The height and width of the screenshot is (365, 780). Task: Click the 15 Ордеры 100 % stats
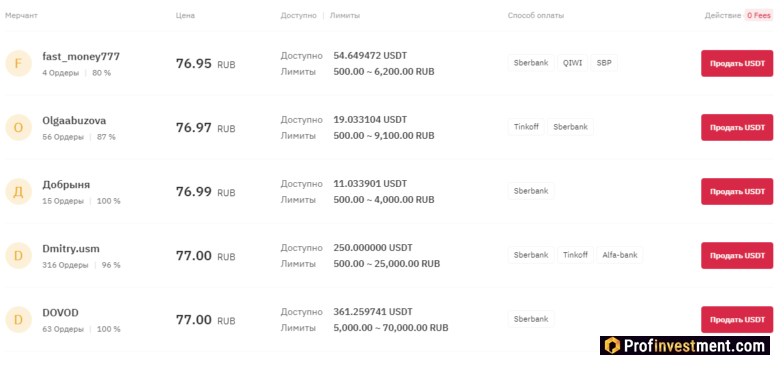coord(82,201)
